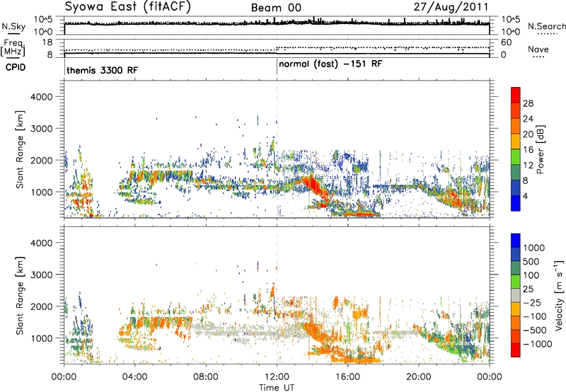Image resolution: width=566 pixels, height=392 pixels.
Task: Click the '08:00' time axis label
Action: click(x=206, y=377)
